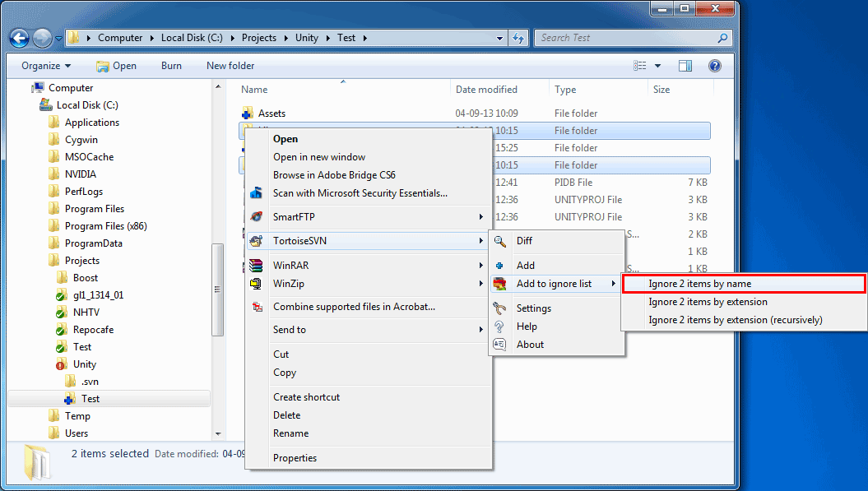Sort by the Size column header
Viewport: 868px width, 491px height.
(661, 89)
